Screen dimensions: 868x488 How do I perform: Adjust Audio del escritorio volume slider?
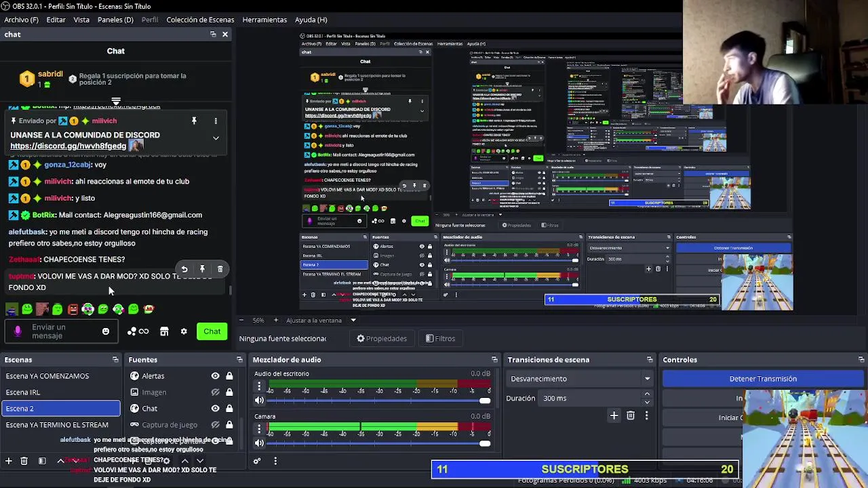(x=485, y=401)
